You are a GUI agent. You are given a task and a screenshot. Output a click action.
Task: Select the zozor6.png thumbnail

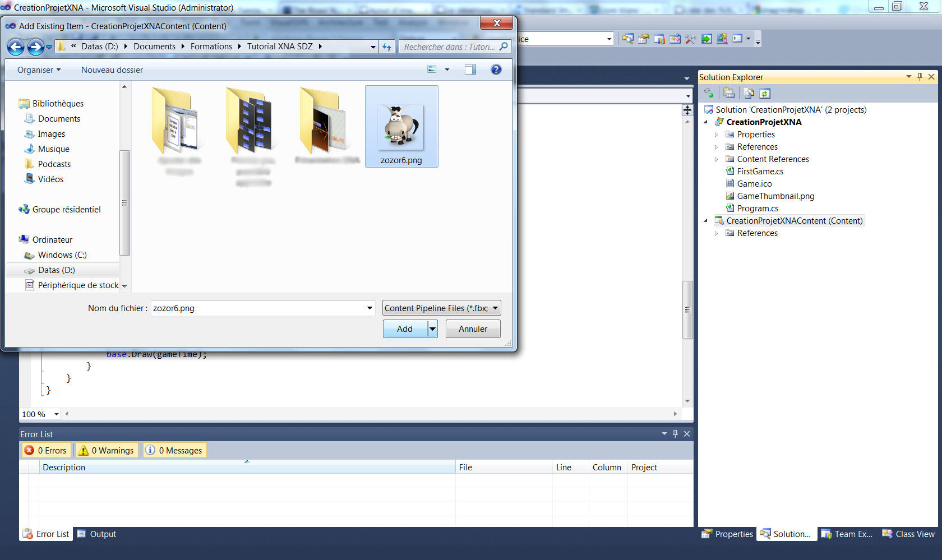401,126
